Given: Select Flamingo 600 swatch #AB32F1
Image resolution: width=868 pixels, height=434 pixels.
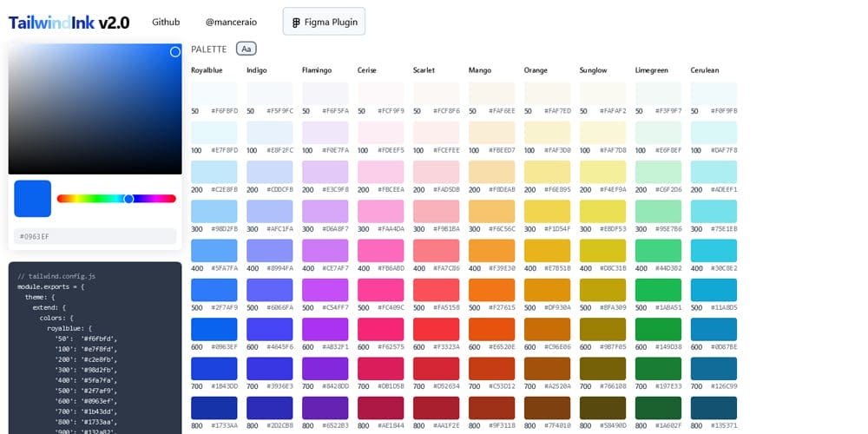Looking at the screenshot, I should click(x=325, y=329).
